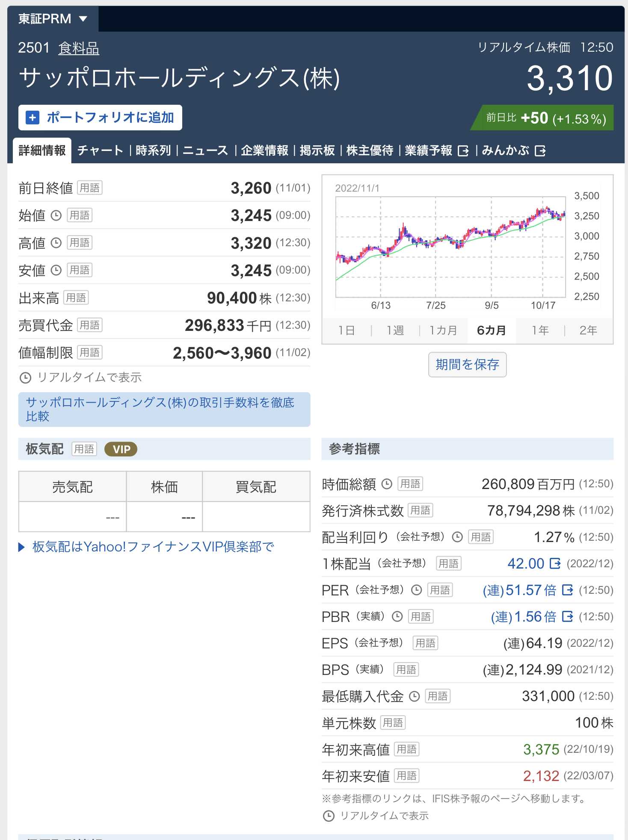Switch to the チャート tab

101,150
